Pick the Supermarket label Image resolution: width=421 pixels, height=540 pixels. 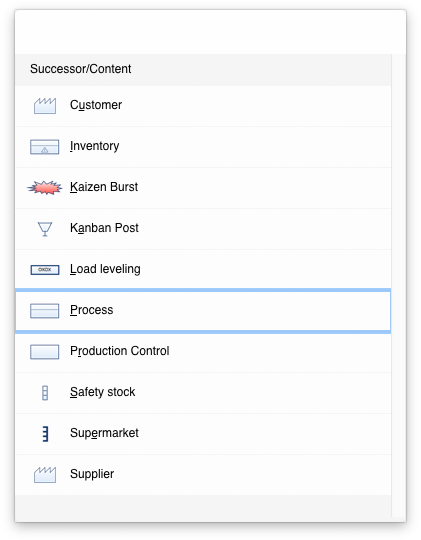(x=104, y=433)
